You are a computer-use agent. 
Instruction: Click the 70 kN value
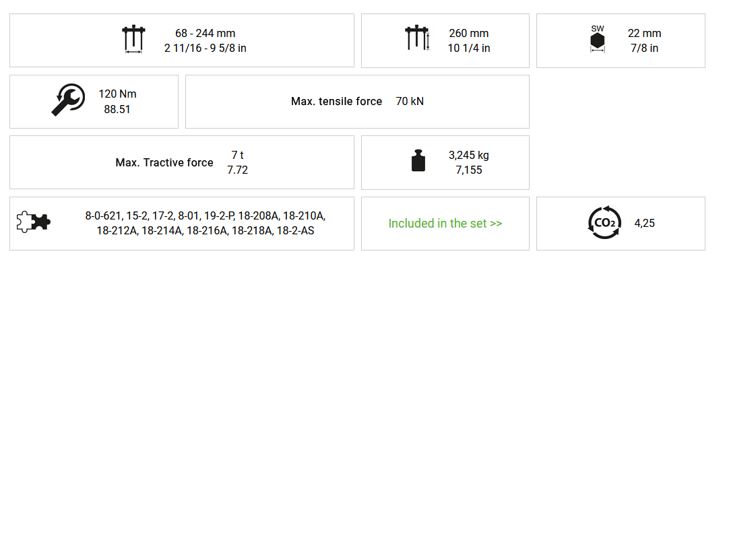point(410,102)
